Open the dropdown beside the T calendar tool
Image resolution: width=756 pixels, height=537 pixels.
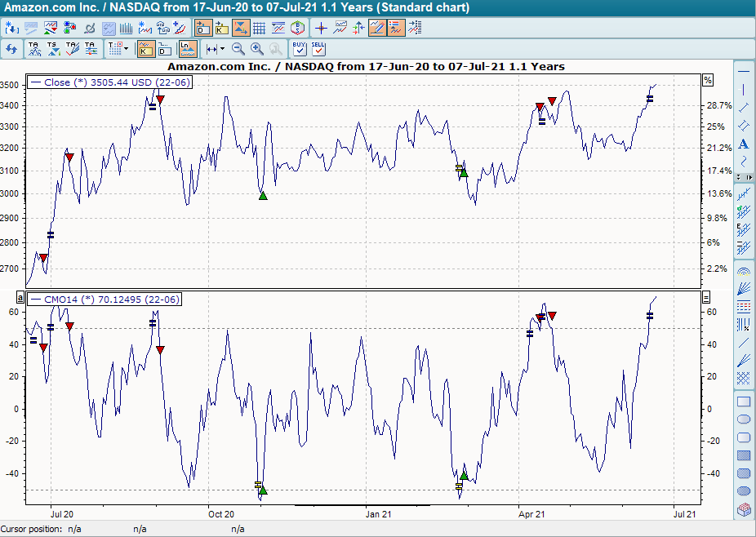[x=125, y=48]
